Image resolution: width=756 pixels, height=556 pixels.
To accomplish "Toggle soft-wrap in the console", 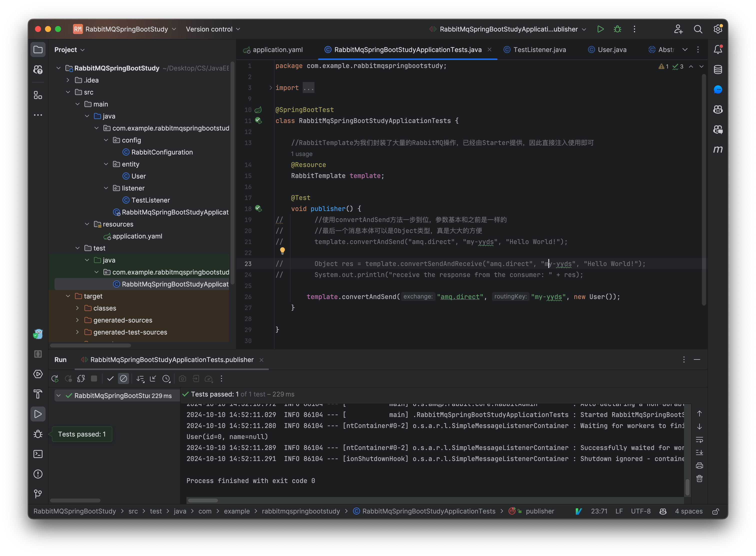I will coord(699,439).
